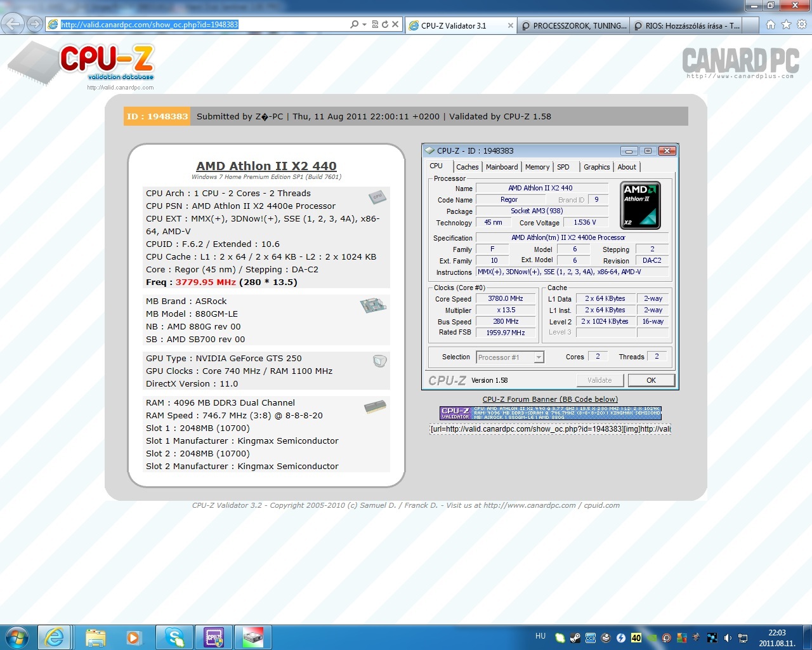The image size is (812, 650).
Task: Open the address bar autocomplete dropdown arrow
Action: tap(364, 25)
